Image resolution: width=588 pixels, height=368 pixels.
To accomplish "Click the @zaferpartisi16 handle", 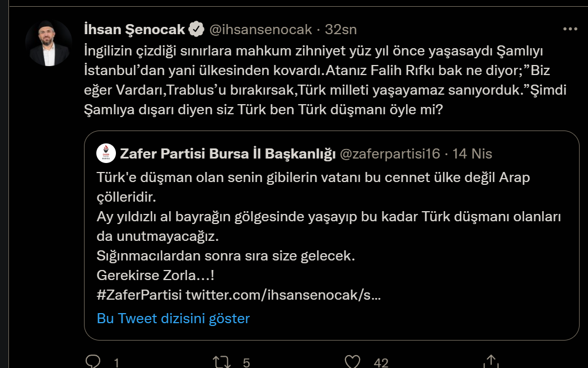I will point(390,153).
